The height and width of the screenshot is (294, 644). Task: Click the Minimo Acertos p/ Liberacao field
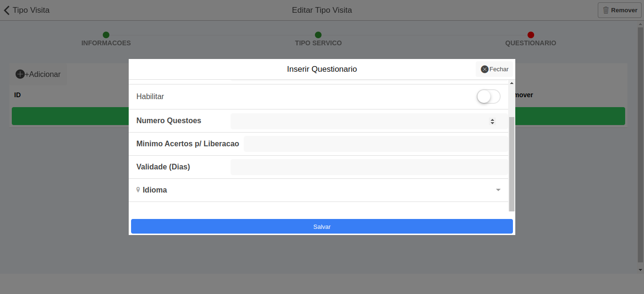point(376,143)
